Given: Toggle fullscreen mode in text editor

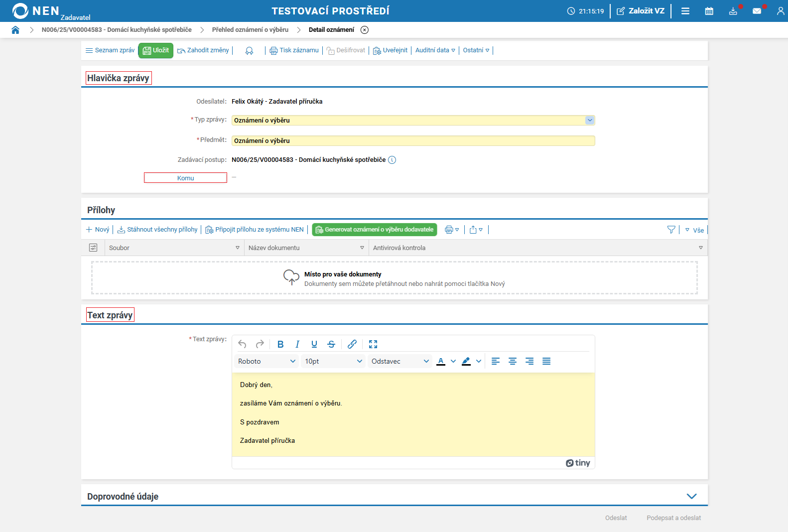Looking at the screenshot, I should [x=373, y=344].
